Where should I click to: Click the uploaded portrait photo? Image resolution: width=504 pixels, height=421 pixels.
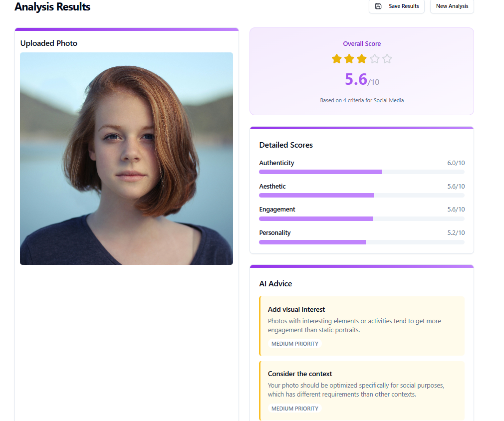point(126,159)
